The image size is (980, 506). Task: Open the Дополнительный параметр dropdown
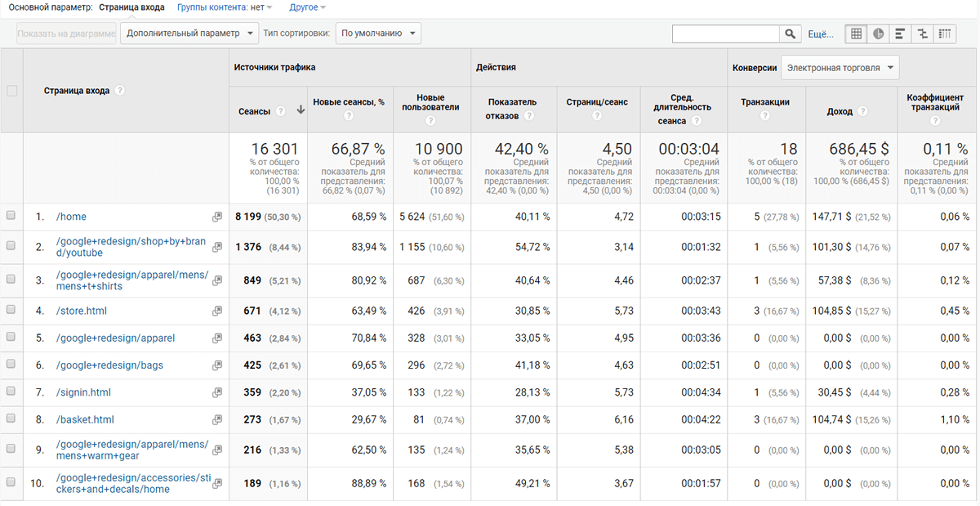coord(188,34)
